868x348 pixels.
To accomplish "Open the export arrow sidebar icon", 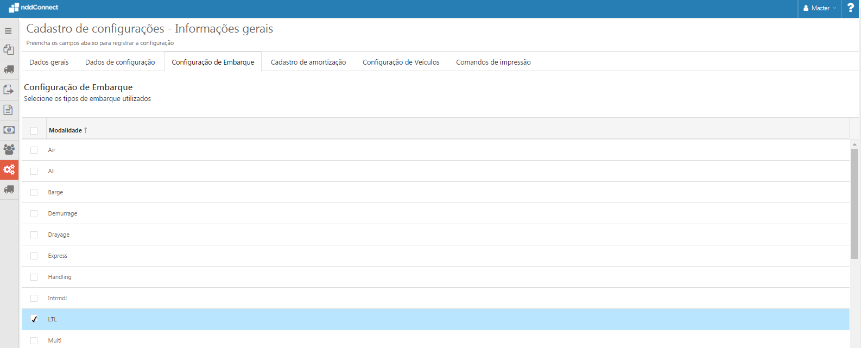I will (9, 90).
